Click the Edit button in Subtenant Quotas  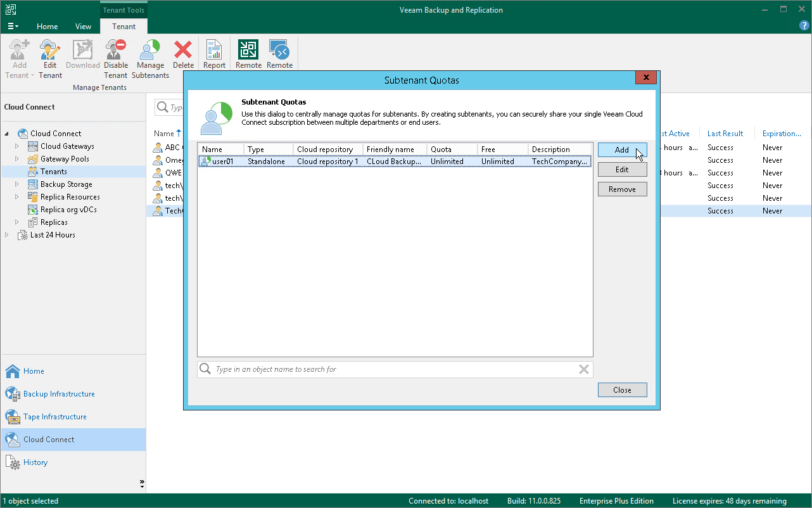pyautogui.click(x=622, y=170)
